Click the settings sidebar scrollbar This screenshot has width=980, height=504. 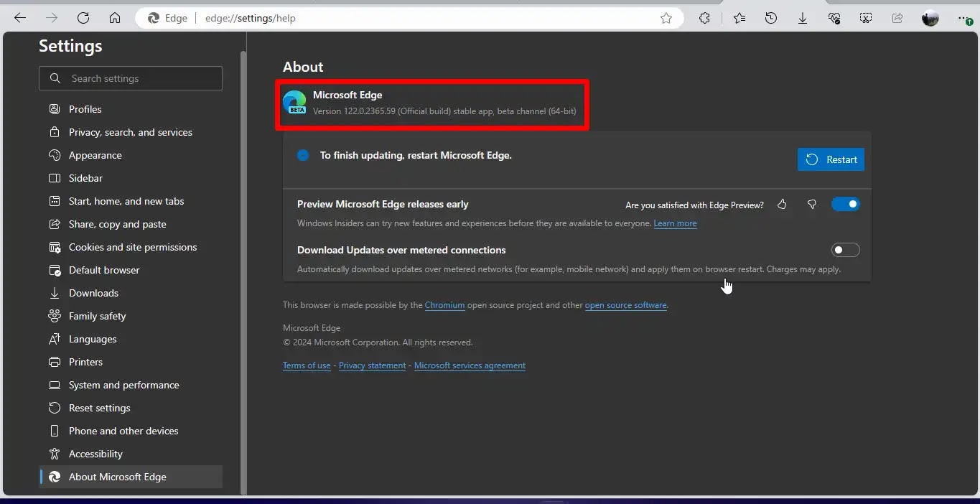pyautogui.click(x=243, y=273)
